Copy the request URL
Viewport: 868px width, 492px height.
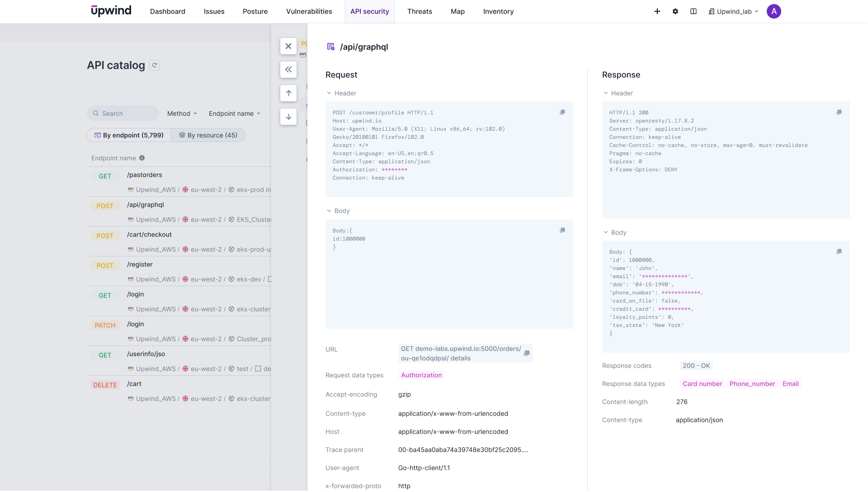527,353
